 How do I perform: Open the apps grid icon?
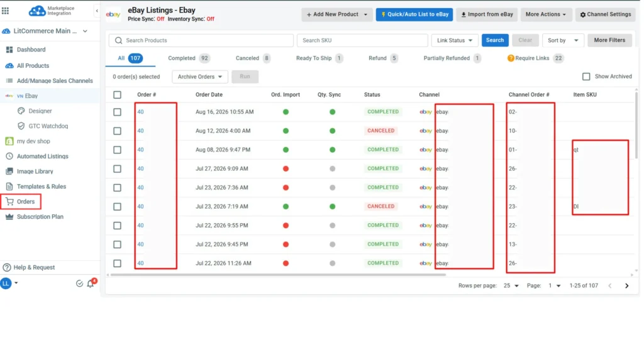pyautogui.click(x=5, y=11)
